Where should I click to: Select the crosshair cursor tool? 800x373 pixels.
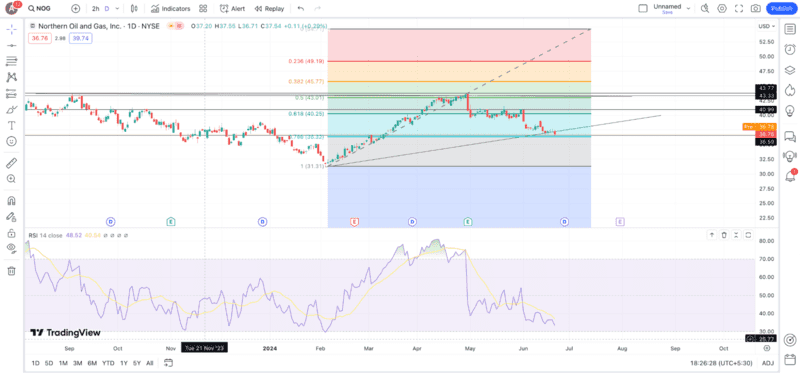pyautogui.click(x=11, y=29)
